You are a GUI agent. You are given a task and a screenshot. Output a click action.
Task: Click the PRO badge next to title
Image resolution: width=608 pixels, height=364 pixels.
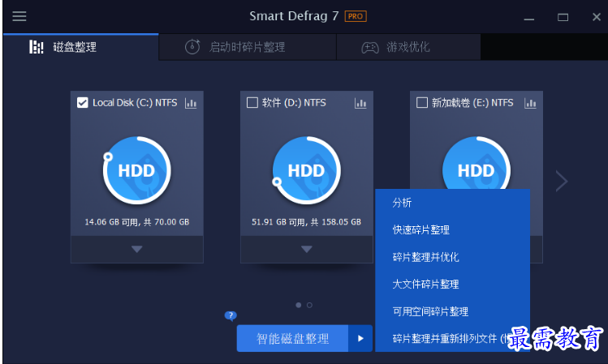coord(356,16)
